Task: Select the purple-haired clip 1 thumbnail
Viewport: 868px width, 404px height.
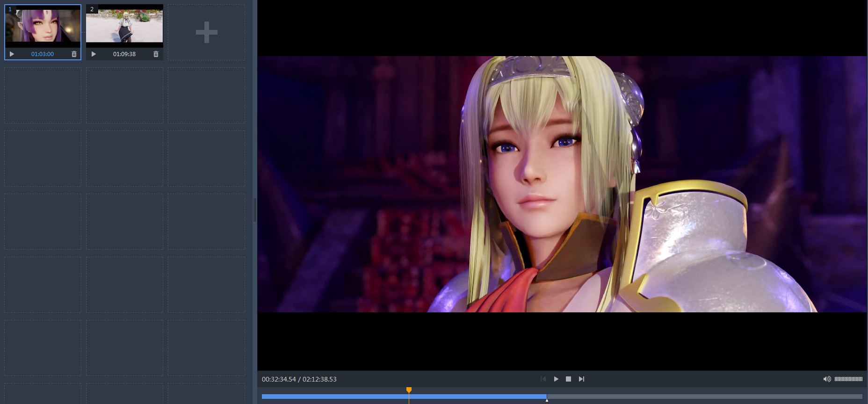Action: pyautogui.click(x=43, y=26)
